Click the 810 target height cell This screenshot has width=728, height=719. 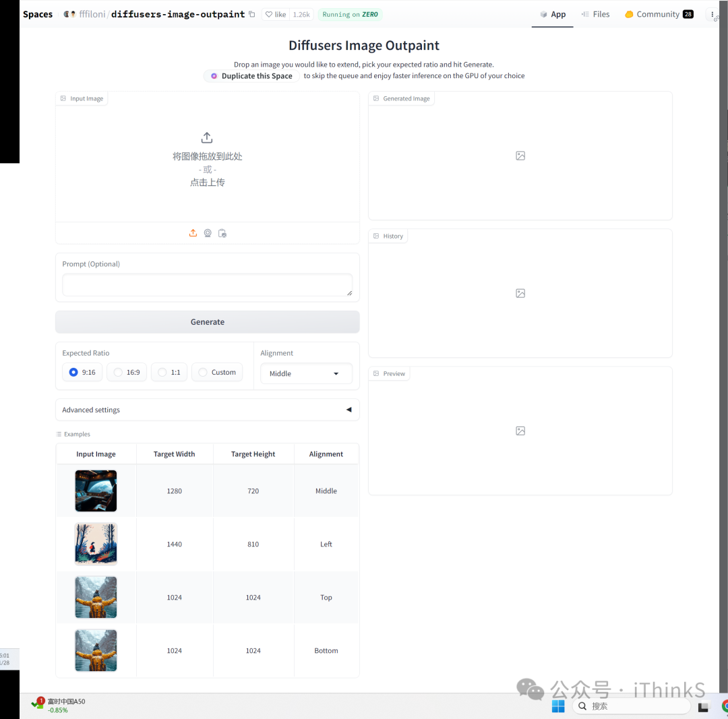click(253, 544)
